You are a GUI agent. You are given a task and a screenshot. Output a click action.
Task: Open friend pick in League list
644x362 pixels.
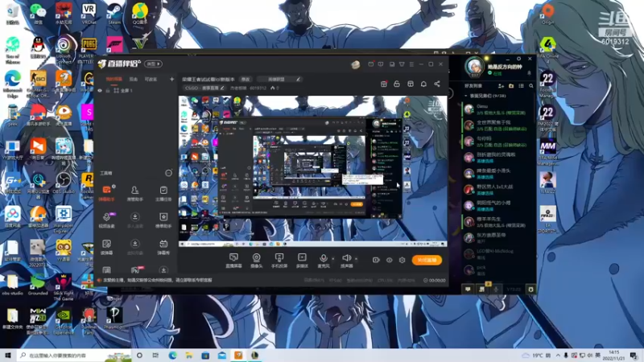(x=498, y=269)
